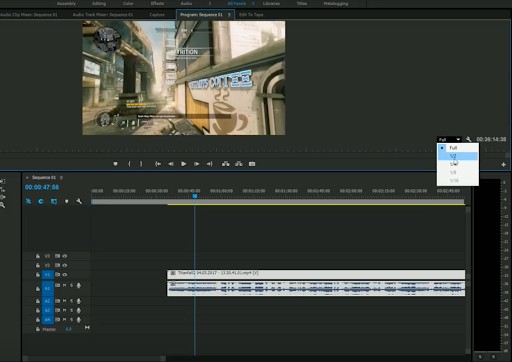This screenshot has height=362, width=512.
Task: Switch to the Effects workspace
Action: [157, 4]
